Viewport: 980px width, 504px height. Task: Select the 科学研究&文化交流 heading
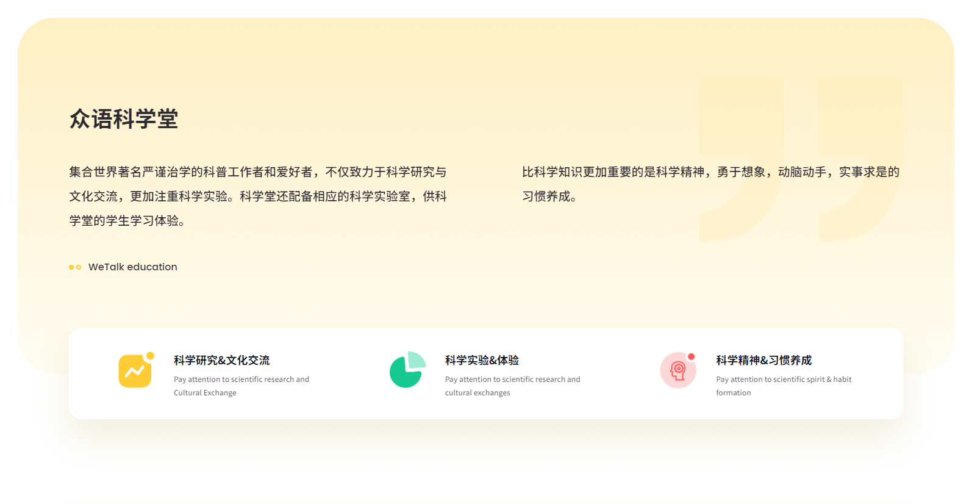(x=221, y=360)
